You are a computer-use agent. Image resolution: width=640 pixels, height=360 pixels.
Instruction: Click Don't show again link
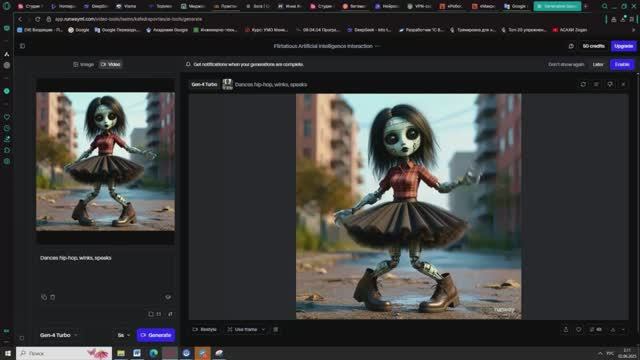tap(566, 64)
